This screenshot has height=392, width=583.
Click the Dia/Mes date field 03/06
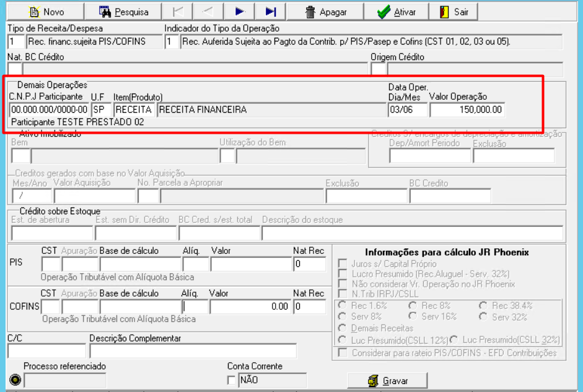tap(408, 110)
